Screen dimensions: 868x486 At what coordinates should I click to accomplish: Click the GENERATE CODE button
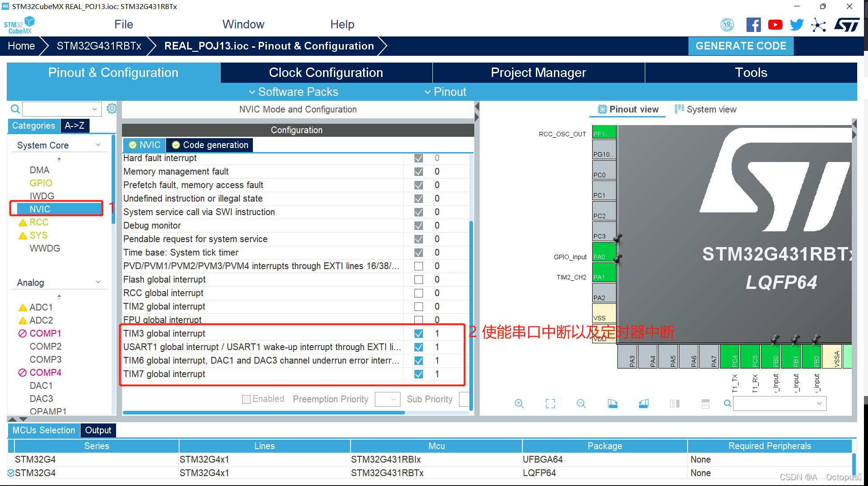pyautogui.click(x=741, y=46)
